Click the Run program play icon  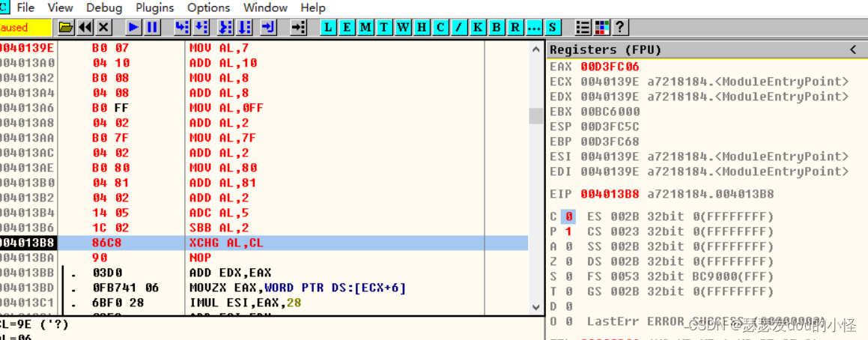tap(133, 28)
